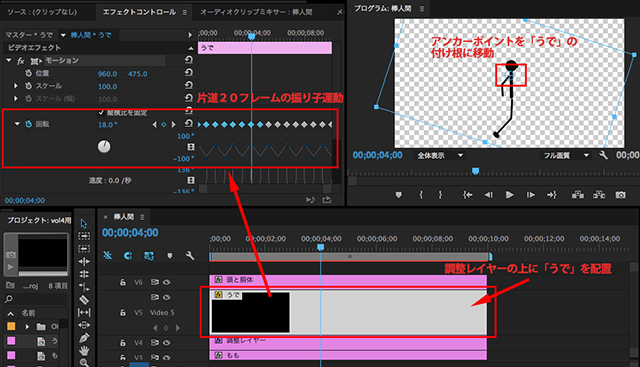Select the Rate Stretch tool
The image size is (640, 367).
pyautogui.click(x=84, y=287)
